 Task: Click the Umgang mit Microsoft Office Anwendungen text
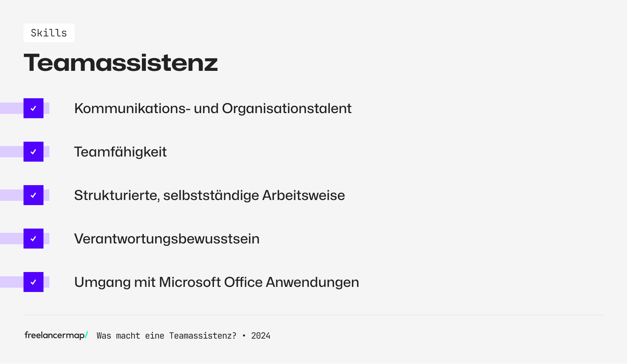click(216, 282)
